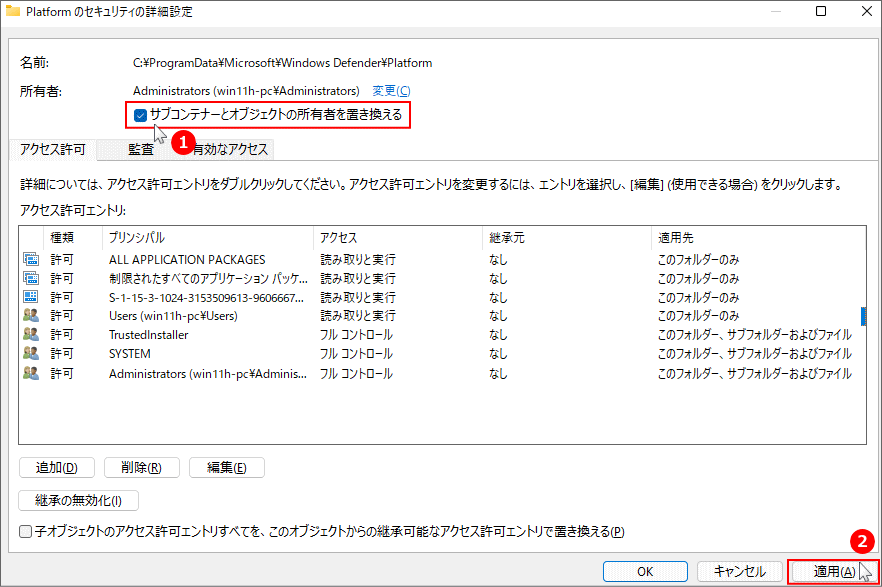This screenshot has height=587, width=882.
Task: Maximize the Platform security settings window
Action: click(821, 11)
